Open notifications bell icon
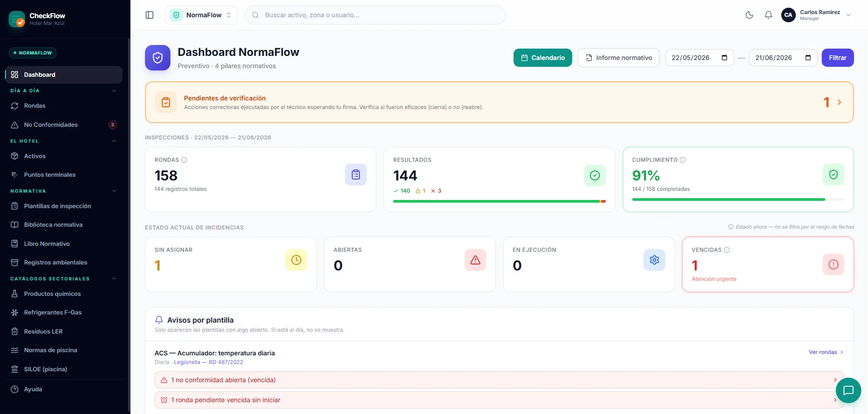868x414 pixels. click(768, 15)
